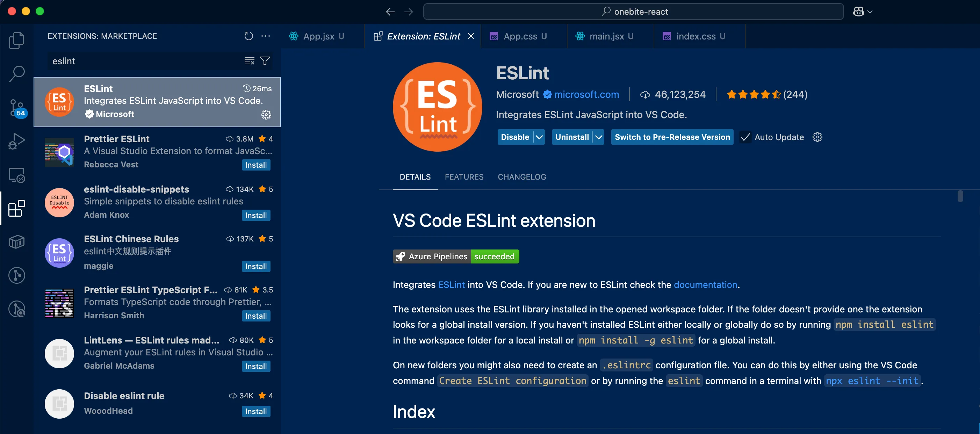
Task: Expand the Disable button dropdown arrow
Action: click(x=539, y=137)
